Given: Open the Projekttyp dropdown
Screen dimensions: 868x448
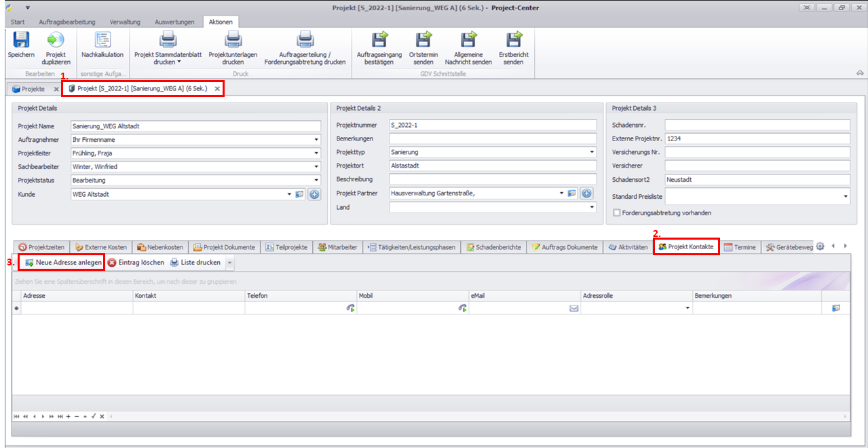Looking at the screenshot, I should 592,153.
